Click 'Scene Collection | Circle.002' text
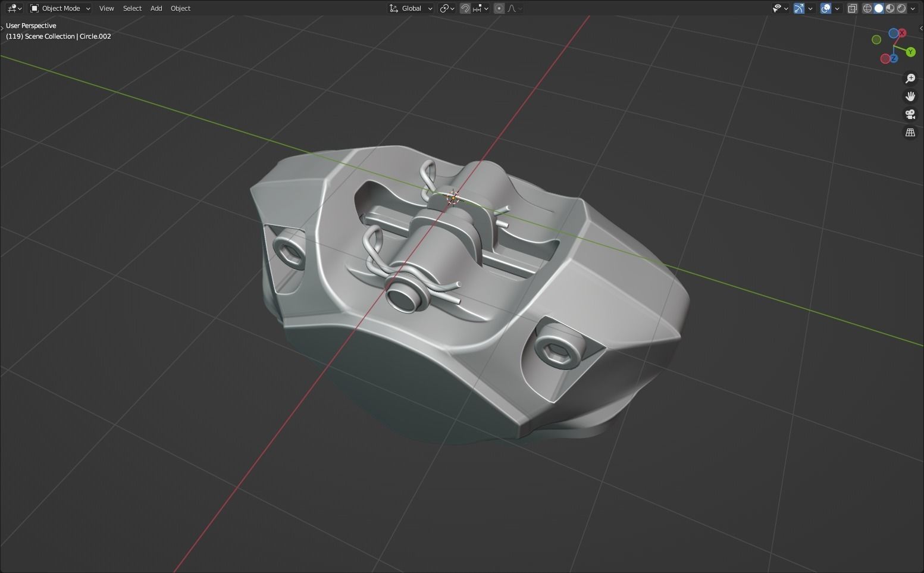This screenshot has width=924, height=573. click(x=68, y=36)
